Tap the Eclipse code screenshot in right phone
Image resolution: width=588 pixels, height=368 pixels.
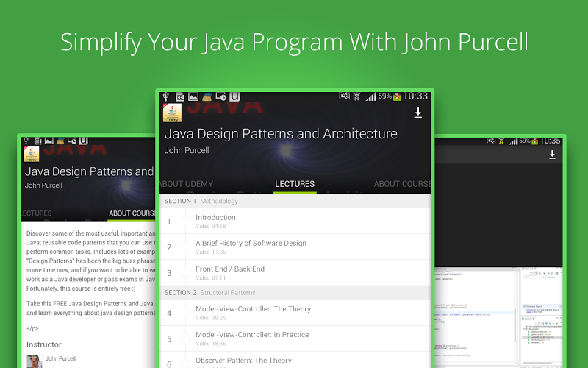pos(498,316)
